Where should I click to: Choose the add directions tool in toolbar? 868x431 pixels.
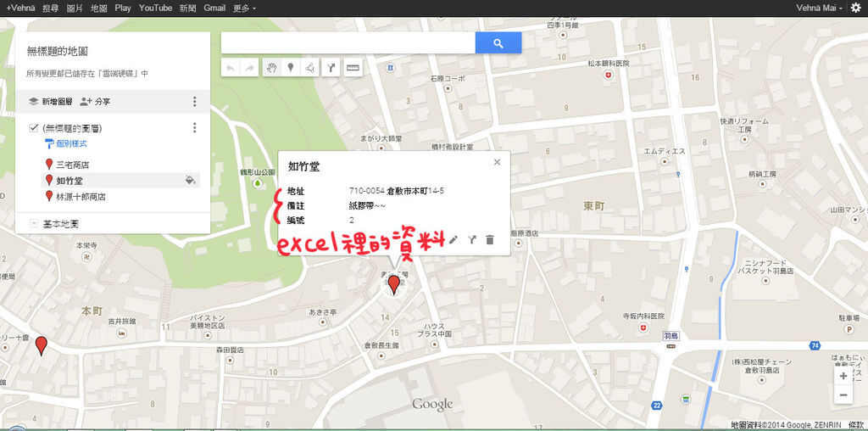coord(331,68)
